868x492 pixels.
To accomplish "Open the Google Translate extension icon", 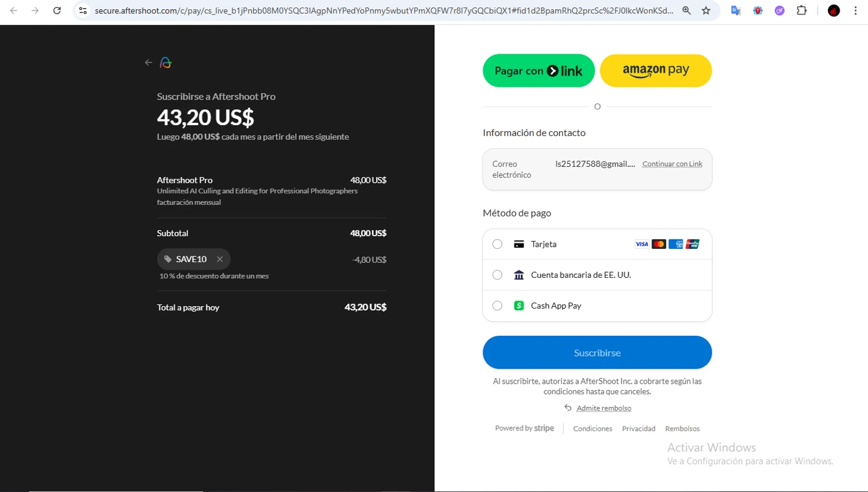I will pyautogui.click(x=735, y=10).
